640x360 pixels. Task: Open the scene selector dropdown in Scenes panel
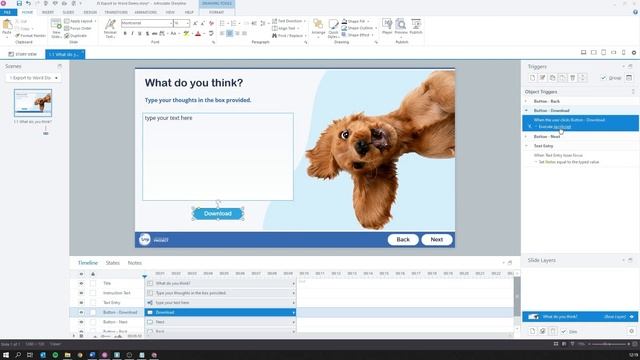33,78
